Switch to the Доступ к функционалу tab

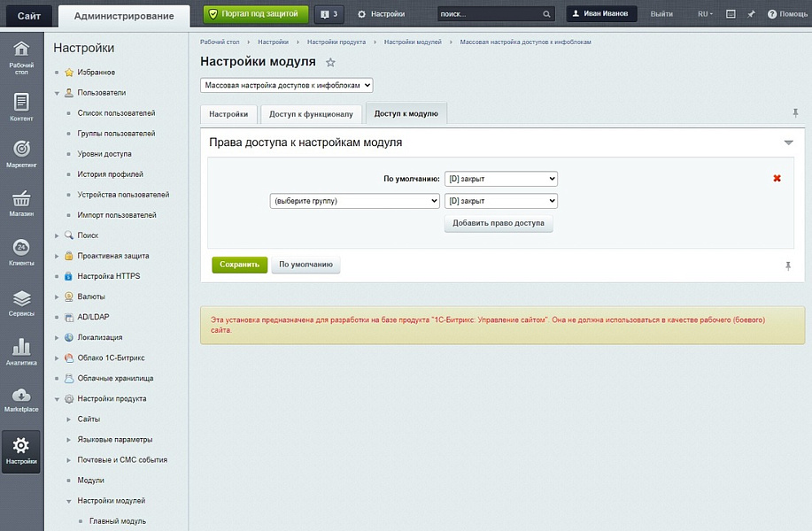[x=311, y=114]
